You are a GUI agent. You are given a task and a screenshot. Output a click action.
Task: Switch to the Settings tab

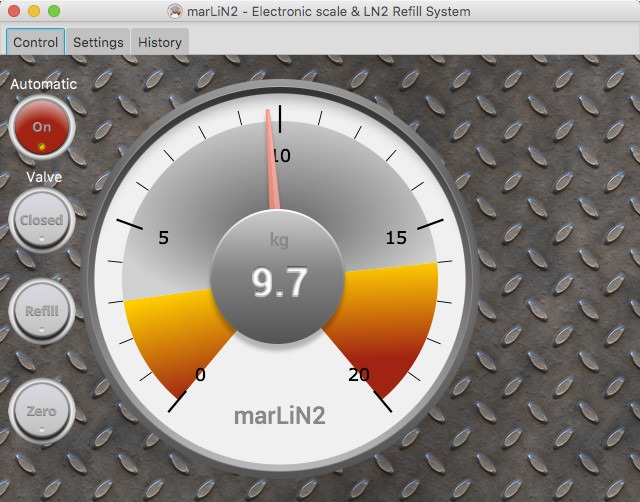tap(98, 42)
